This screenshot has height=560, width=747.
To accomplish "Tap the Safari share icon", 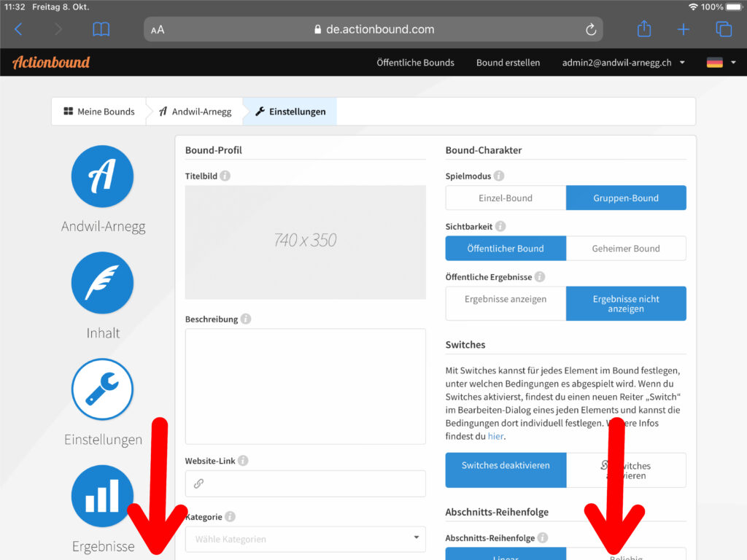I will [x=643, y=29].
